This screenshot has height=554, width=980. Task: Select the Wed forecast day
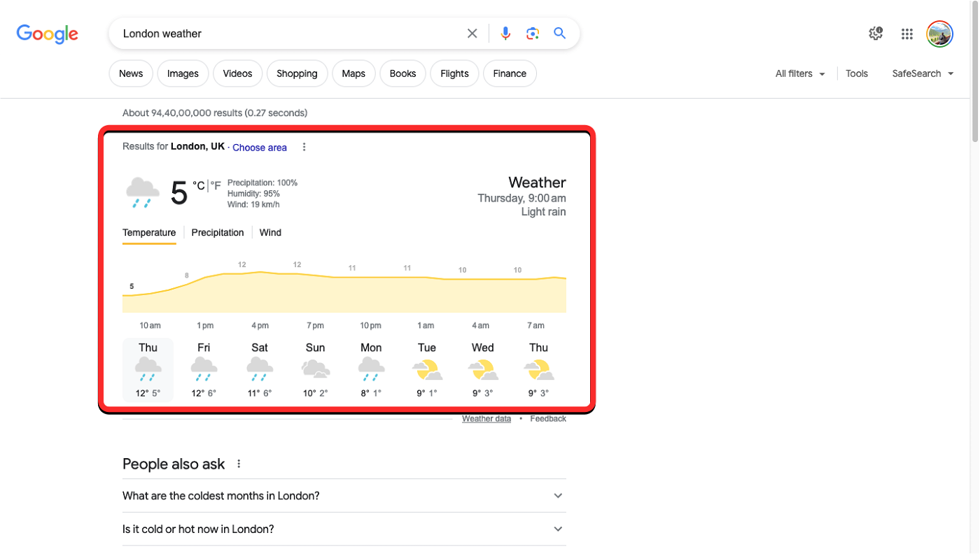[483, 370]
